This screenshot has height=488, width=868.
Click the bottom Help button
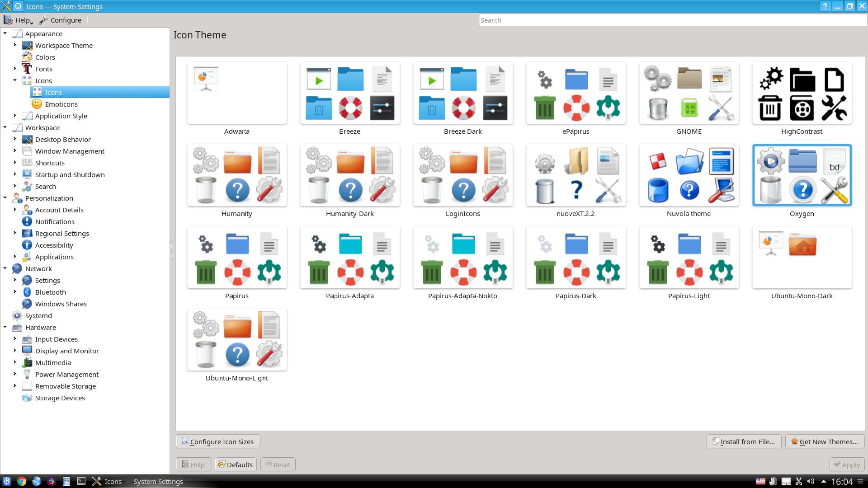pyautogui.click(x=193, y=465)
